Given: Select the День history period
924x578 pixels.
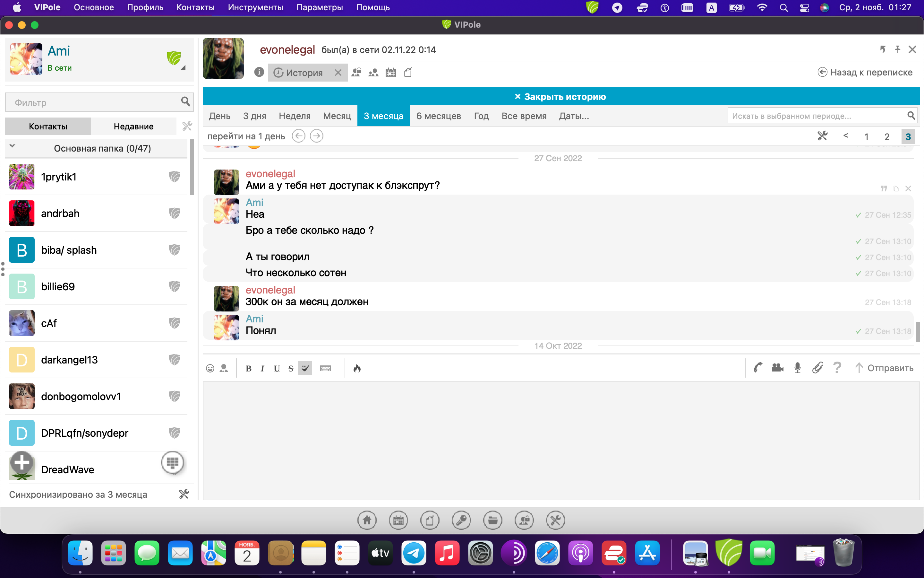Looking at the screenshot, I should [x=219, y=116].
